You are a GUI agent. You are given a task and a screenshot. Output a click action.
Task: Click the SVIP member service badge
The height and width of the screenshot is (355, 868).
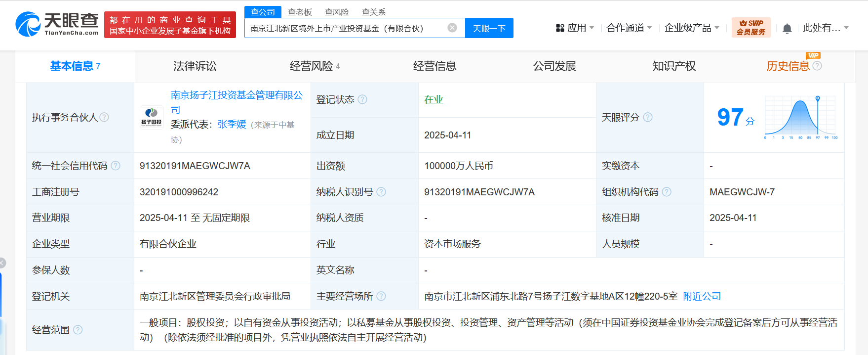[750, 28]
